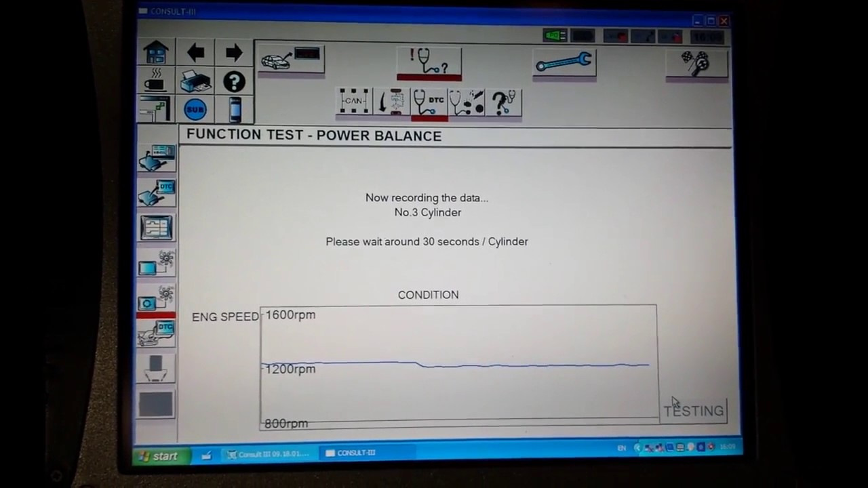
Task: Click the TESTING button
Action: (694, 411)
